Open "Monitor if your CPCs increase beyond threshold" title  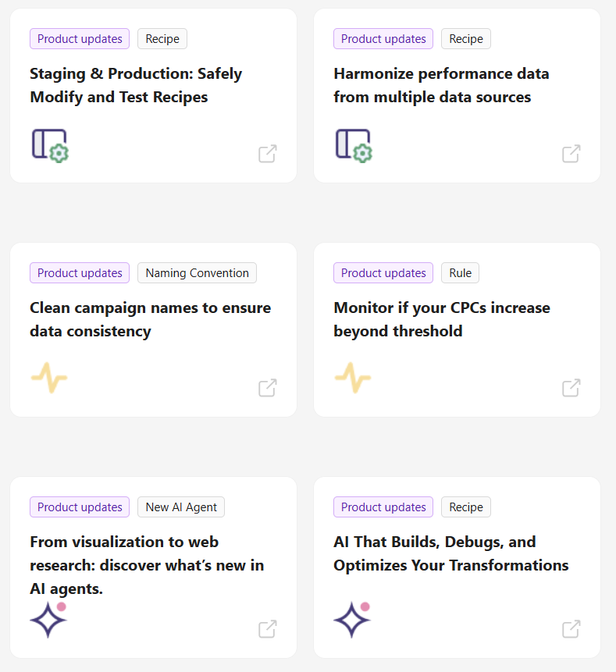coord(441,319)
